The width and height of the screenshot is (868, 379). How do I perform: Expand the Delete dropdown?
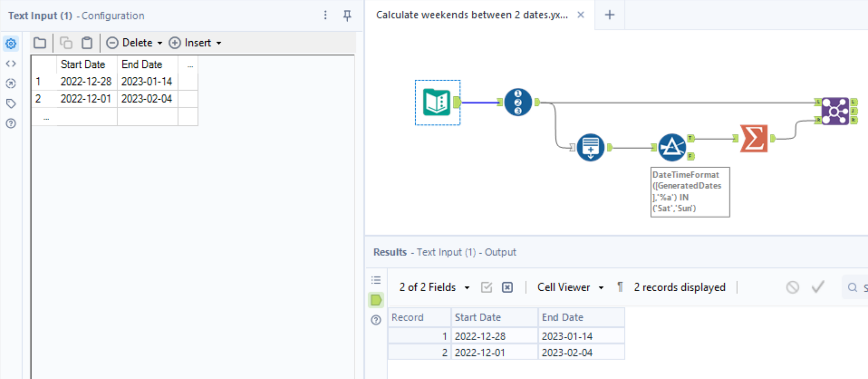[160, 43]
